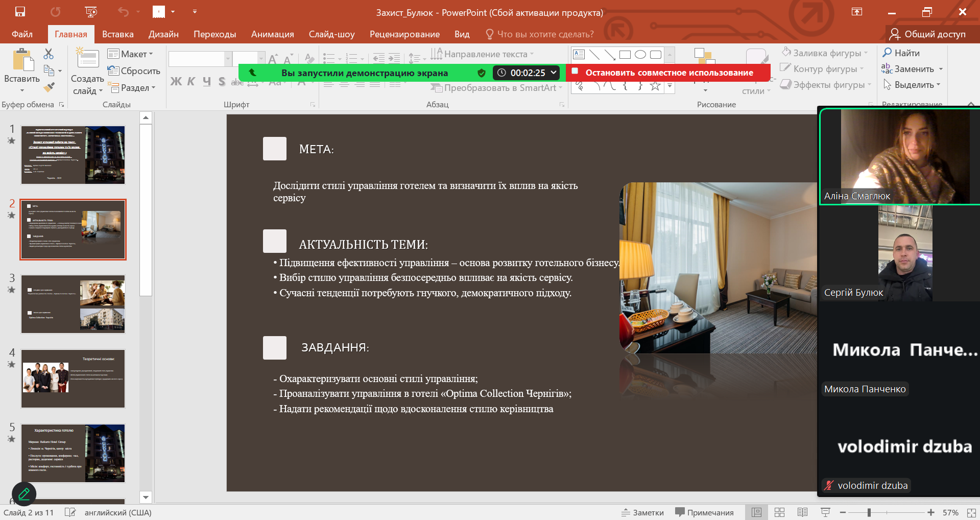Click the Cut scissors icon
The image size is (980, 520).
[x=49, y=54]
